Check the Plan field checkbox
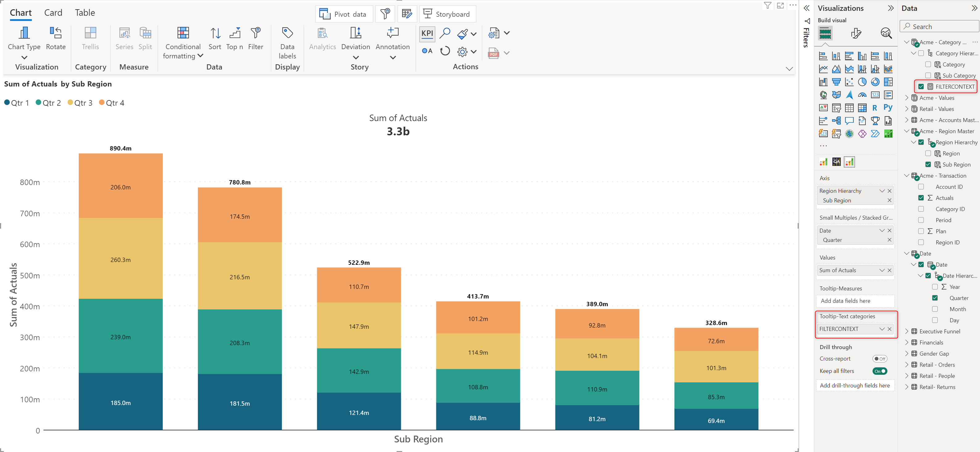Screen dimensions: 980x452 point(921,231)
